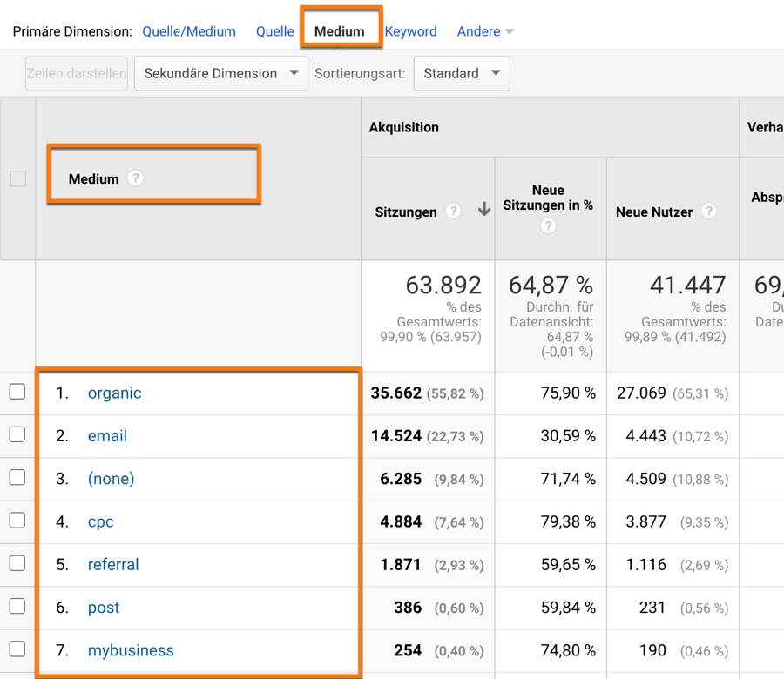Select the Keyword primary dimension
The height and width of the screenshot is (679, 784).
(x=410, y=31)
